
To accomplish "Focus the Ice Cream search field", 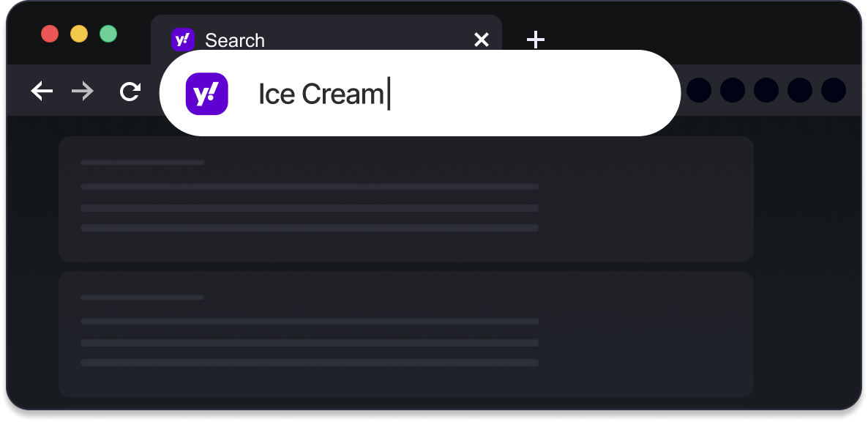I will pos(419,93).
